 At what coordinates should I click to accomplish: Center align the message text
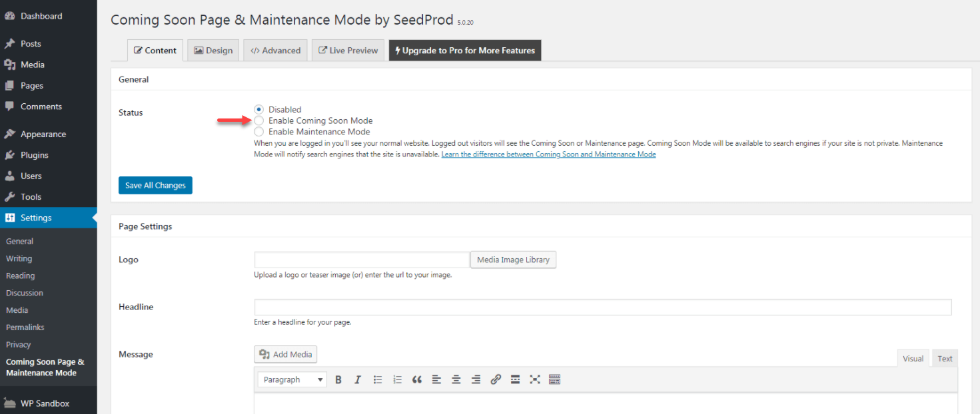coord(456,379)
